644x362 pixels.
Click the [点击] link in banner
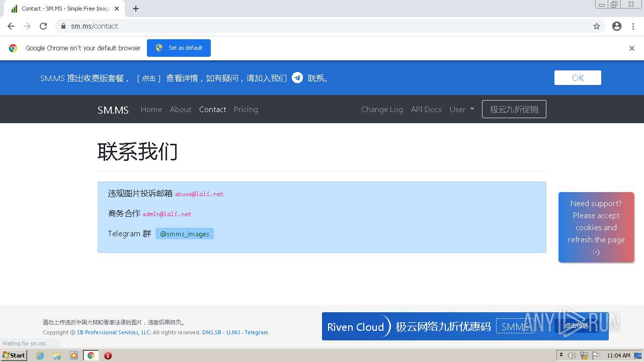pyautogui.click(x=149, y=78)
